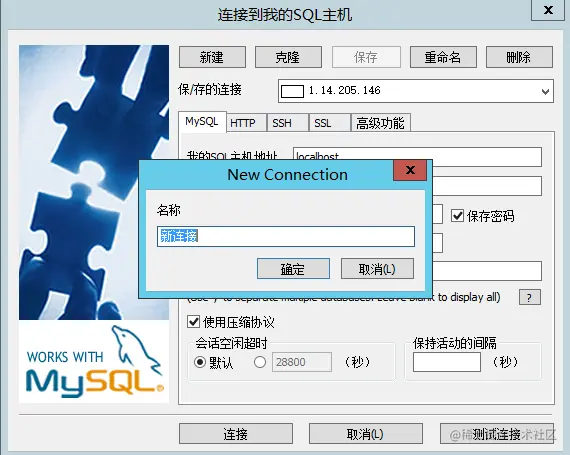This screenshot has width=570, height=455.
Task: Toggle the 保存密码 checkbox
Action: point(457,216)
